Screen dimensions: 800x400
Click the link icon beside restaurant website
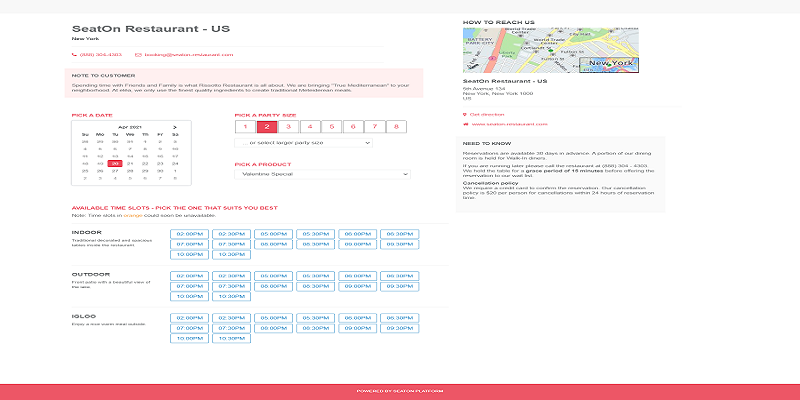tap(465, 125)
